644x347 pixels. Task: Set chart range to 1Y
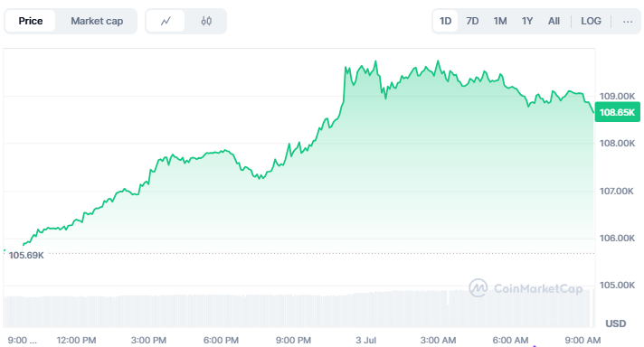[527, 21]
